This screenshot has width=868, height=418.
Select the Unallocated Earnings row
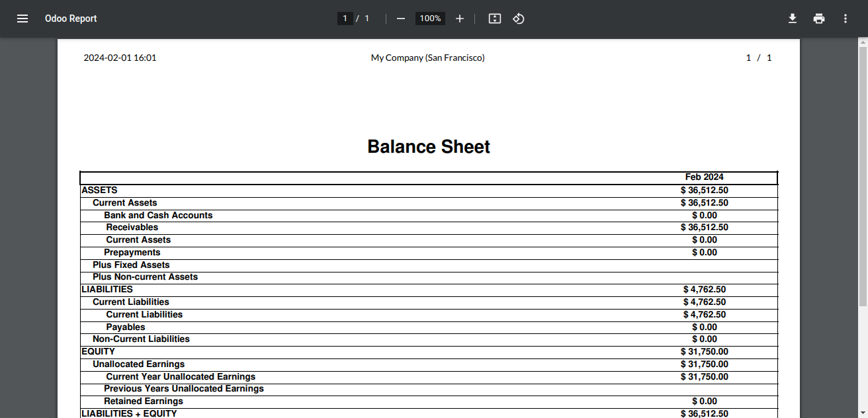point(429,364)
